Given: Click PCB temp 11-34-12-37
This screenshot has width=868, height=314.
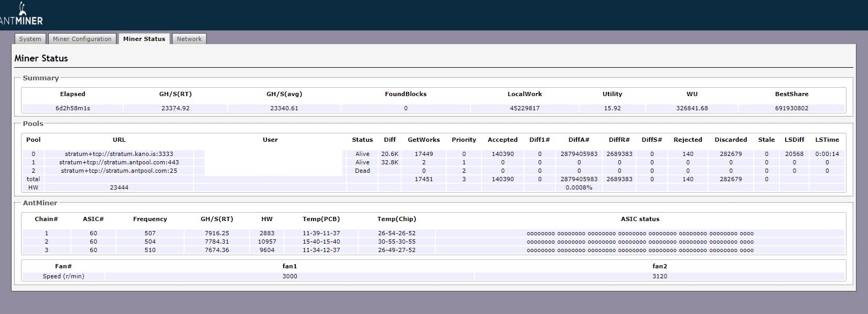Looking at the screenshot, I should tap(321, 250).
